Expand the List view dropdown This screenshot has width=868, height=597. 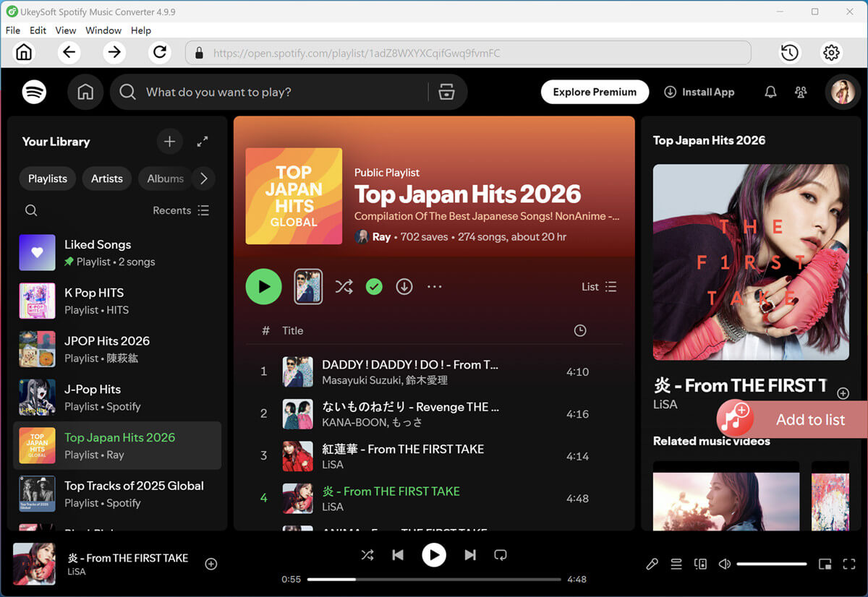pyautogui.click(x=599, y=286)
